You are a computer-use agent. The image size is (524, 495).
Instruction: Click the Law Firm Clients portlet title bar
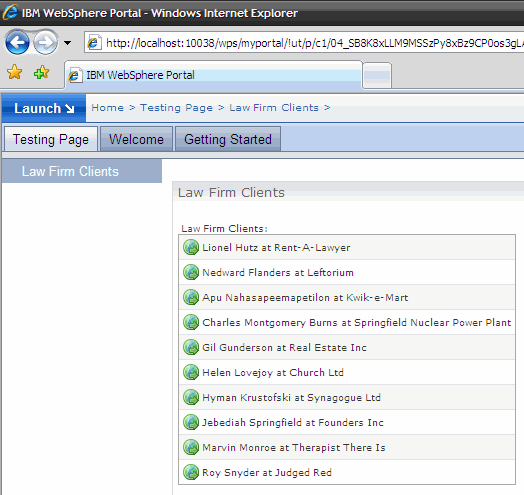pyautogui.click(x=348, y=192)
